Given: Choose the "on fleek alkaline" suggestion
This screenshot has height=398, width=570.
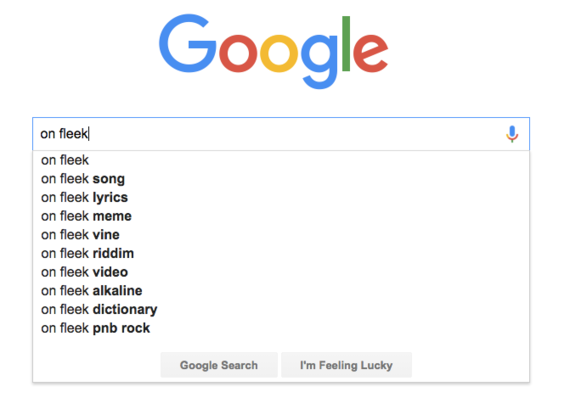Looking at the screenshot, I should click(281, 291).
